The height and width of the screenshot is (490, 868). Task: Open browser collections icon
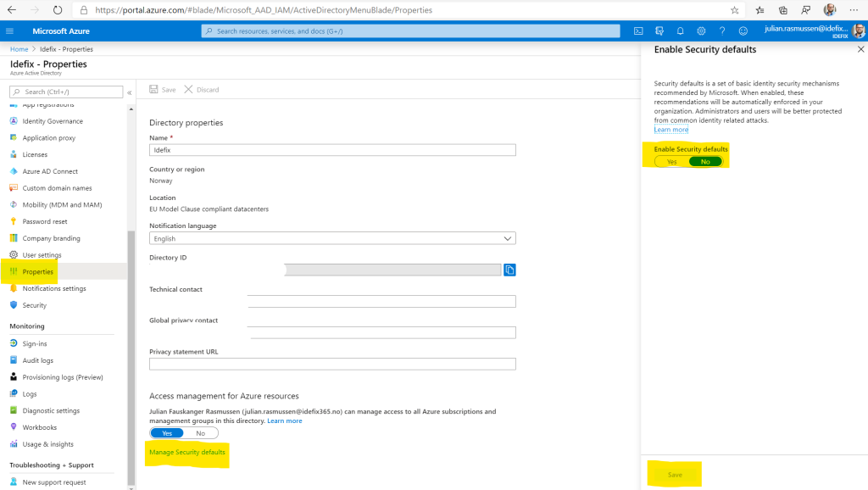[x=782, y=10]
